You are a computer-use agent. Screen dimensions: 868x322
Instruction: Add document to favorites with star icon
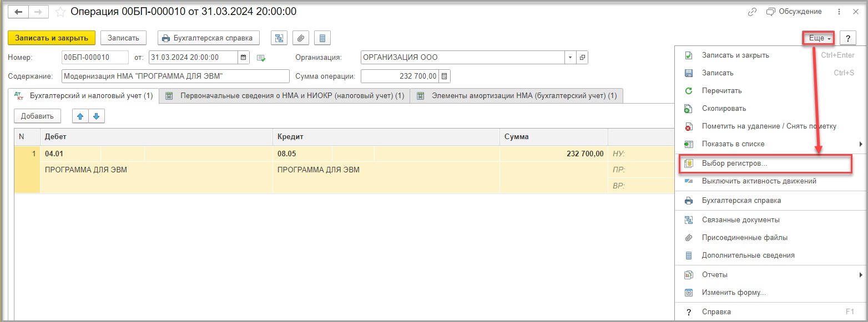tap(61, 12)
